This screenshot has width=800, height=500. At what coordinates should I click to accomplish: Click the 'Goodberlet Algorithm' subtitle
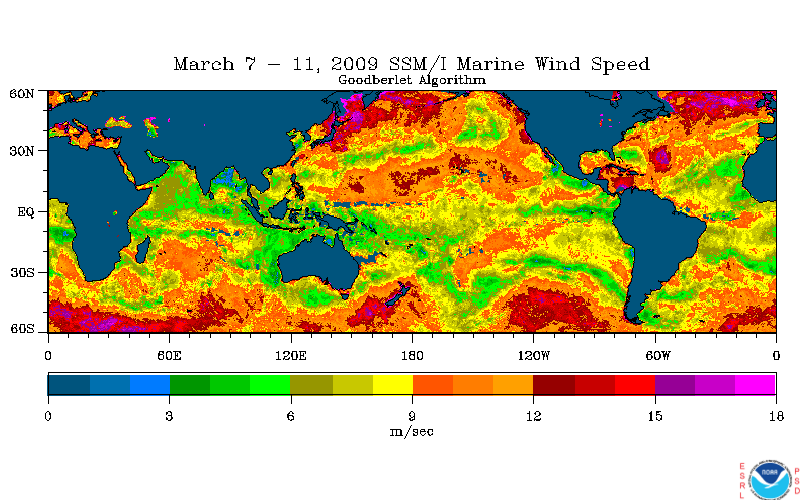click(412, 80)
